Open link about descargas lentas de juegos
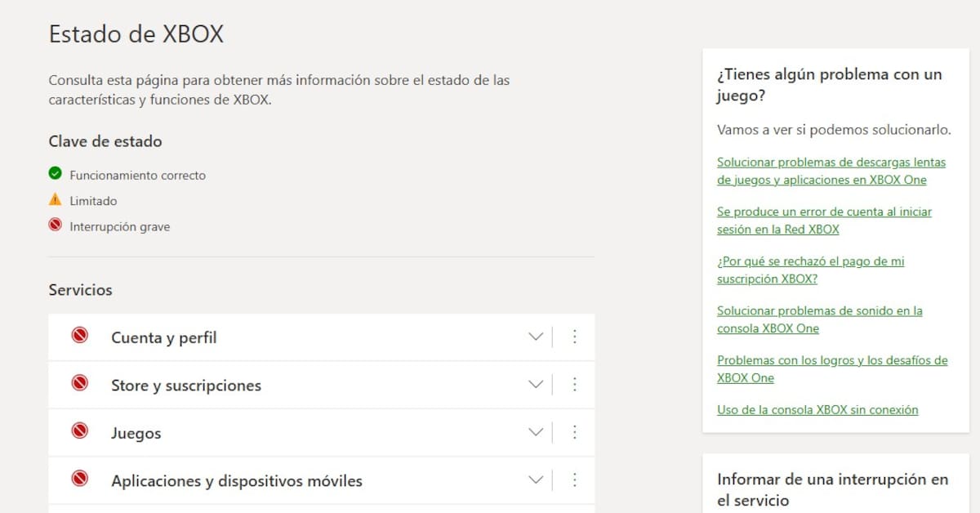Screen dimensions: 980x513 [x=831, y=171]
